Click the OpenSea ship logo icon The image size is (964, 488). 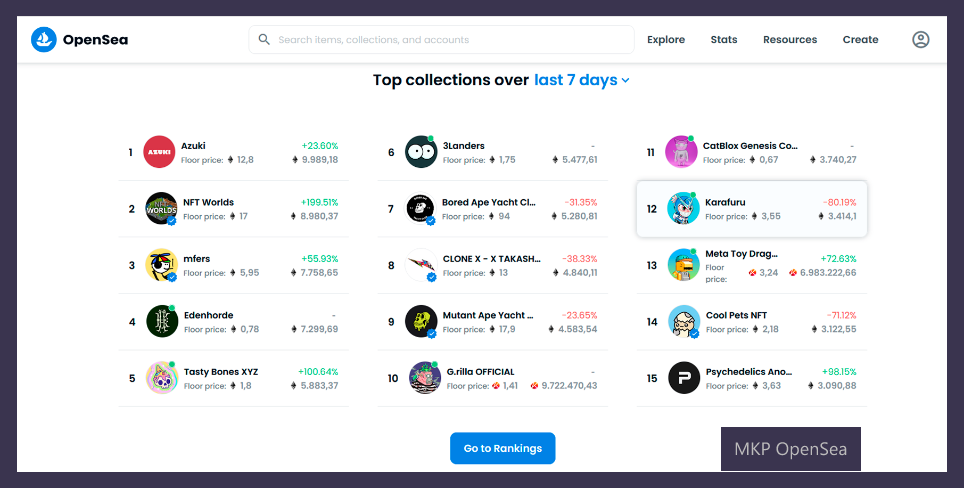44,39
